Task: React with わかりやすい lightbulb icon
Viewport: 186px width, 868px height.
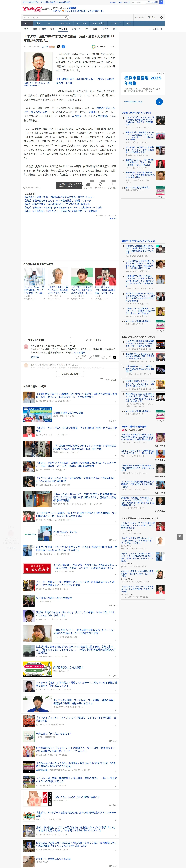Action: coord(100,185)
